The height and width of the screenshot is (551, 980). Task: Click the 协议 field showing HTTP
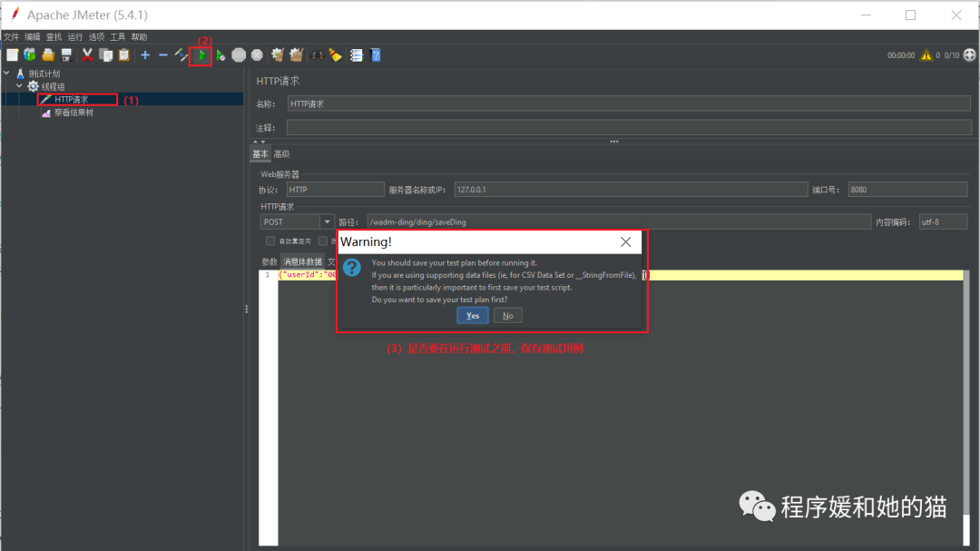[335, 190]
